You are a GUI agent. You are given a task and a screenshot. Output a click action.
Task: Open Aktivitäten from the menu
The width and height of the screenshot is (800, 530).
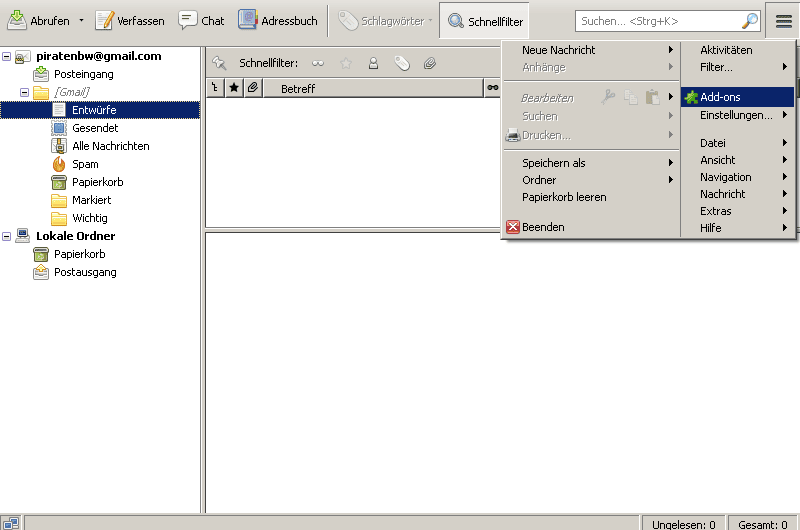(x=737, y=50)
